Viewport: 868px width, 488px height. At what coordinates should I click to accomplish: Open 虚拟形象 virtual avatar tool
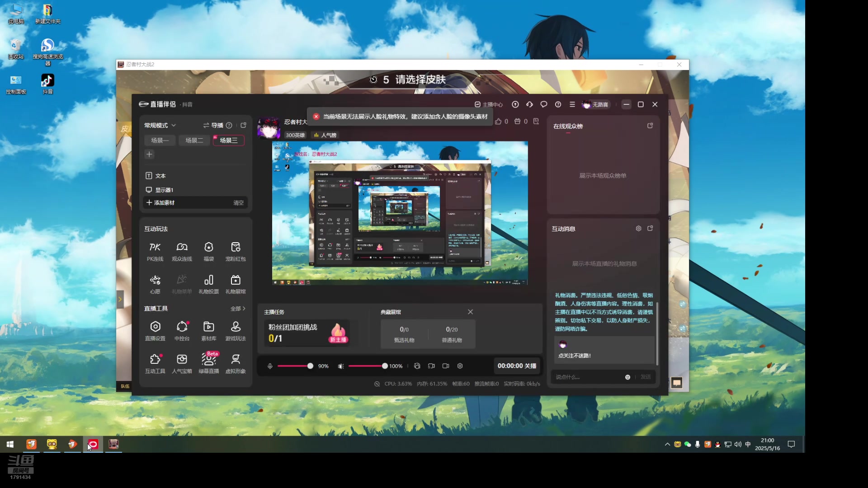[x=236, y=364]
